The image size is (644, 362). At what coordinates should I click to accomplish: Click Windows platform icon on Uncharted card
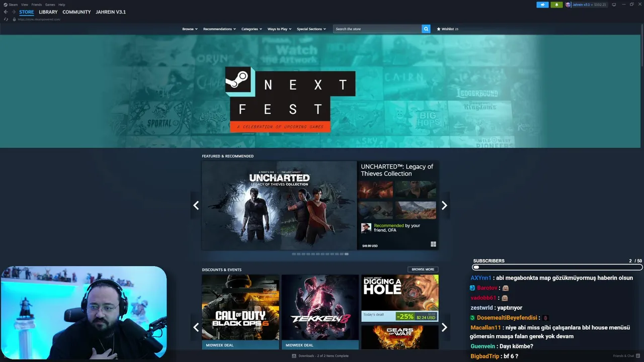pos(433,244)
